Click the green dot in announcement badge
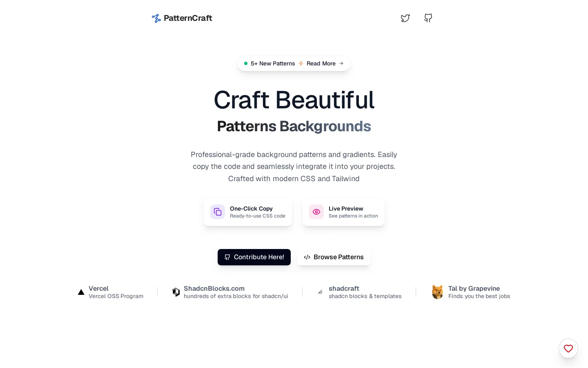This screenshot has width=588, height=368. [x=246, y=63]
